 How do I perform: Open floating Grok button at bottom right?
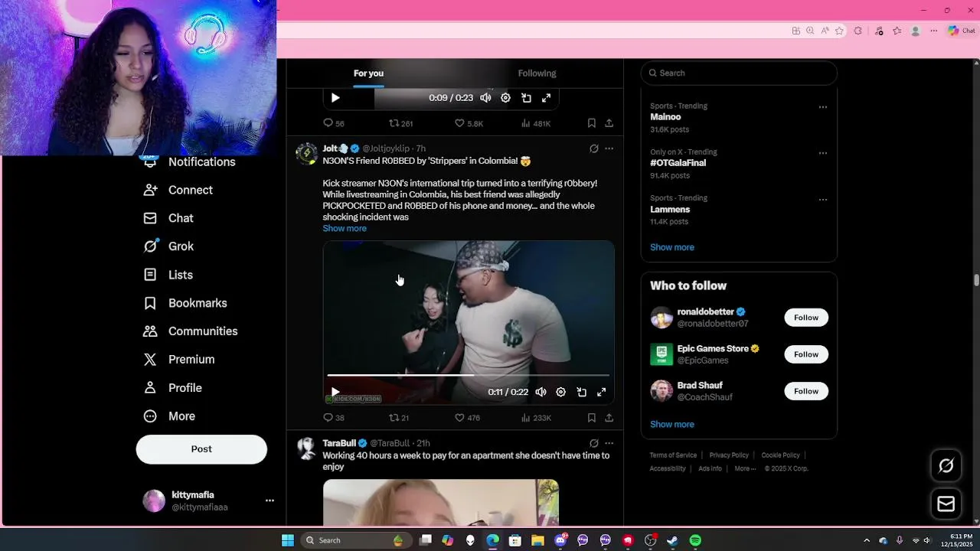pos(946,465)
